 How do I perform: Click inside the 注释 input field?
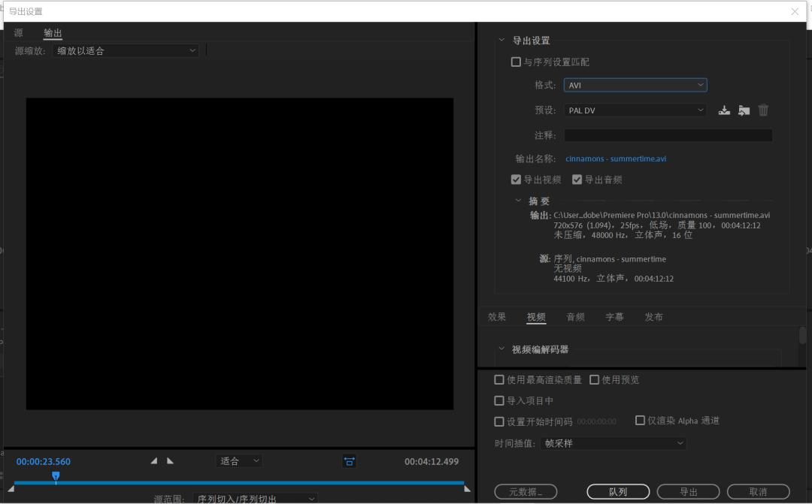668,134
